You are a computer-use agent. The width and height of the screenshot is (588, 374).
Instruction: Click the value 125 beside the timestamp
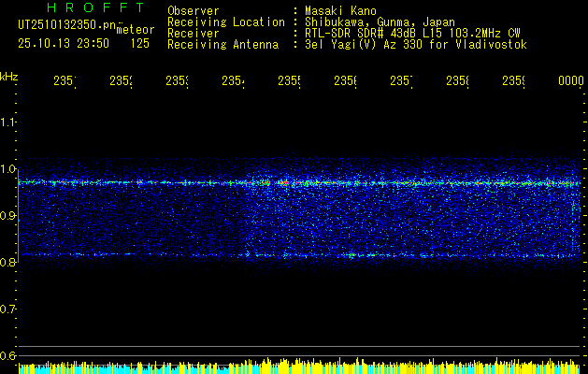click(140, 44)
